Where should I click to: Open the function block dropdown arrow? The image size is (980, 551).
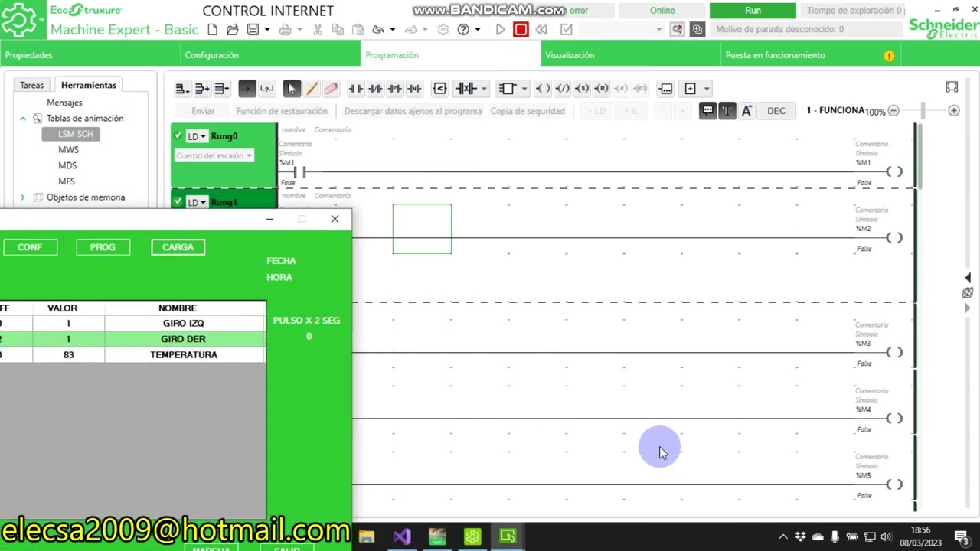point(524,89)
